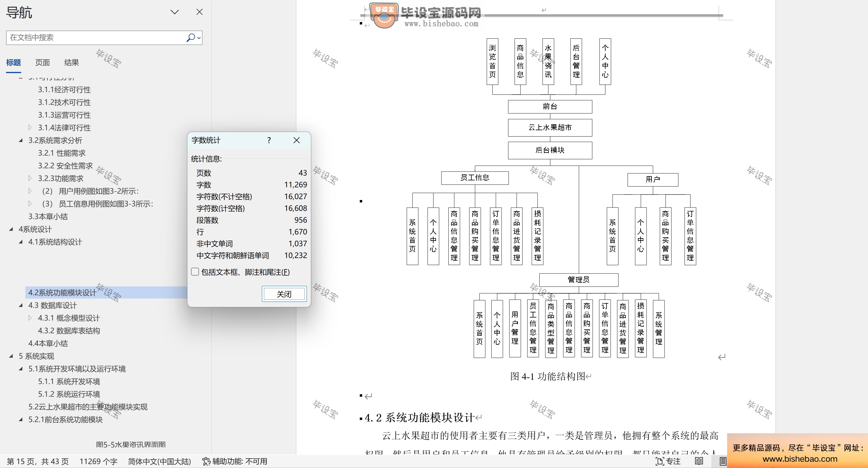Collapse the 5 系统实现 heading
Image resolution: width=868 pixels, height=468 pixels.
[x=11, y=356]
